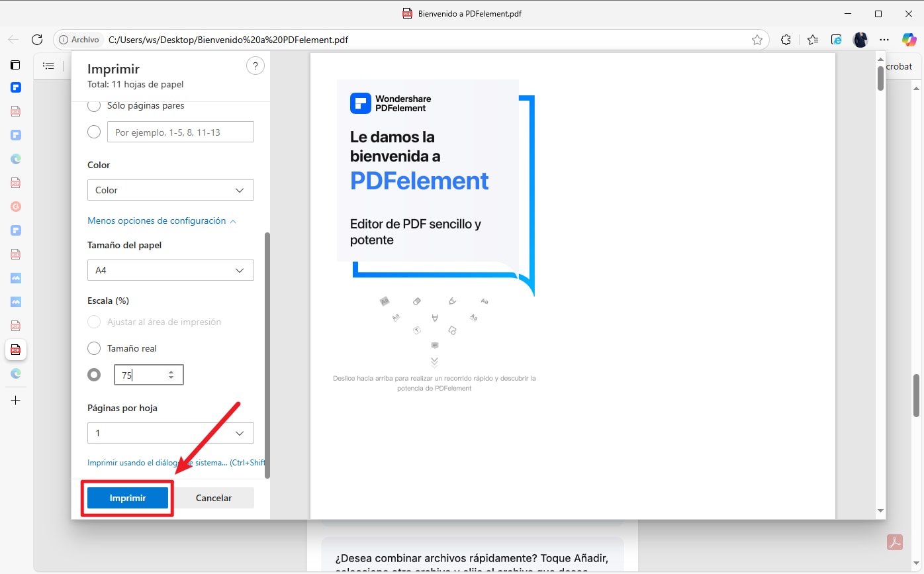
Task: Click the Cancelar button
Action: [x=214, y=498]
